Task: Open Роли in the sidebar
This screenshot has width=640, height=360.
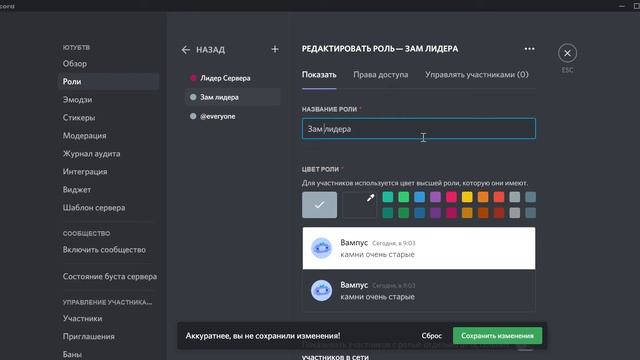Action: pyautogui.click(x=108, y=82)
